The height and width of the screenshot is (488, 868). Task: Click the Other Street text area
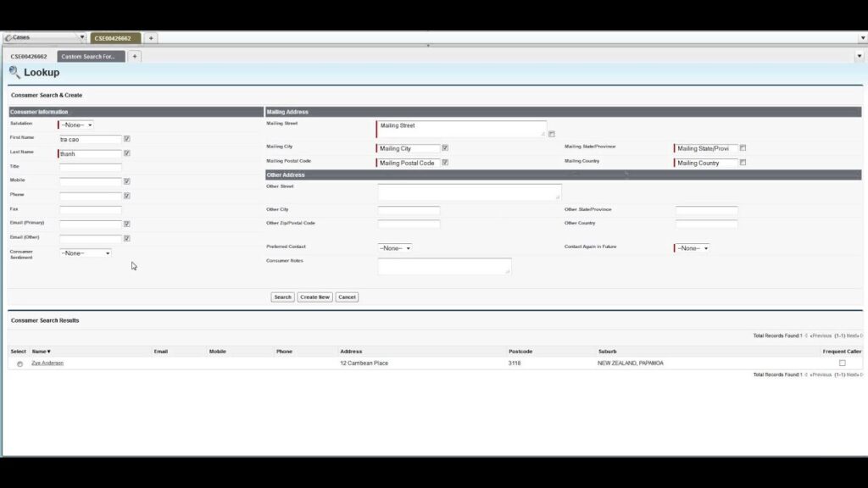tap(470, 192)
